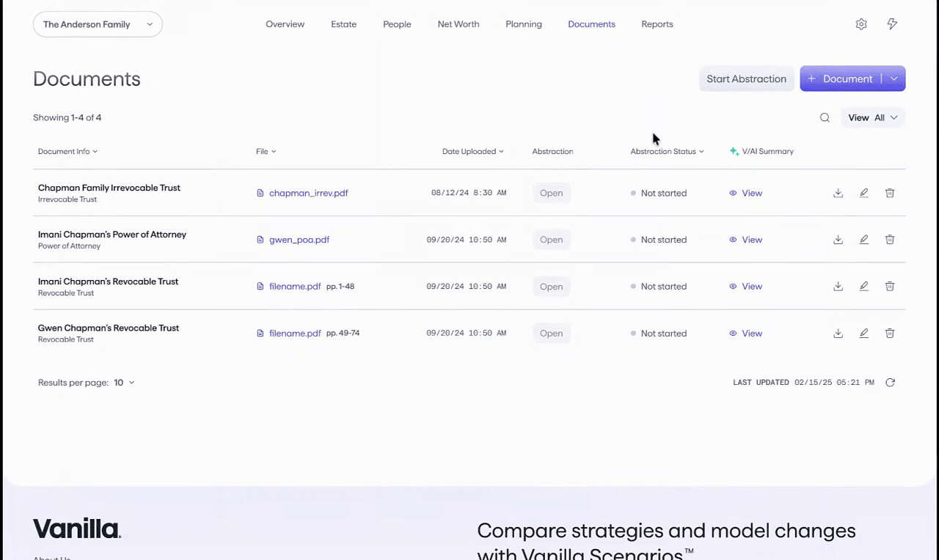Open the chapman_irrev.pdf file link
The height and width of the screenshot is (560, 939).
coord(308,194)
